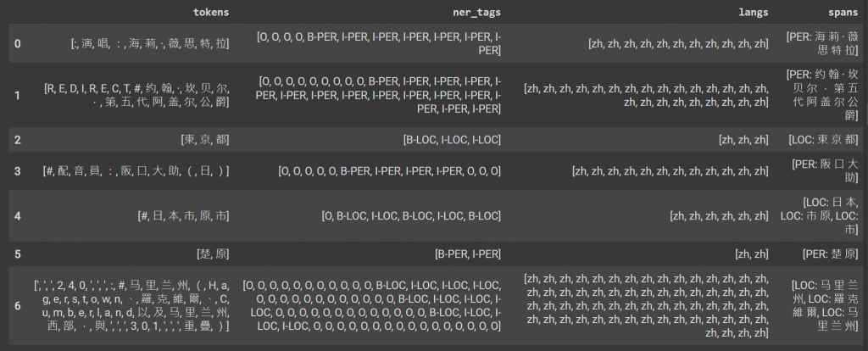Image resolution: width=868 pixels, height=351 pixels.
Task: Click the 楚, 原 tokens cell
Action: [213, 254]
